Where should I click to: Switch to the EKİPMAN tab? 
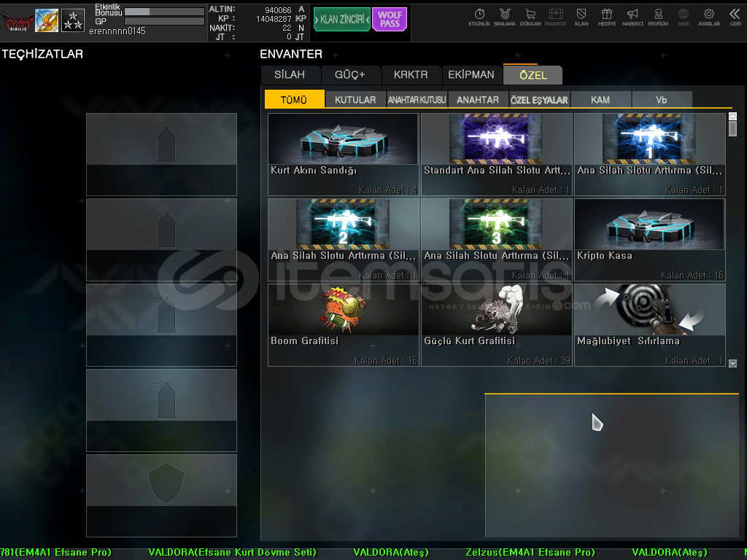coord(471,75)
